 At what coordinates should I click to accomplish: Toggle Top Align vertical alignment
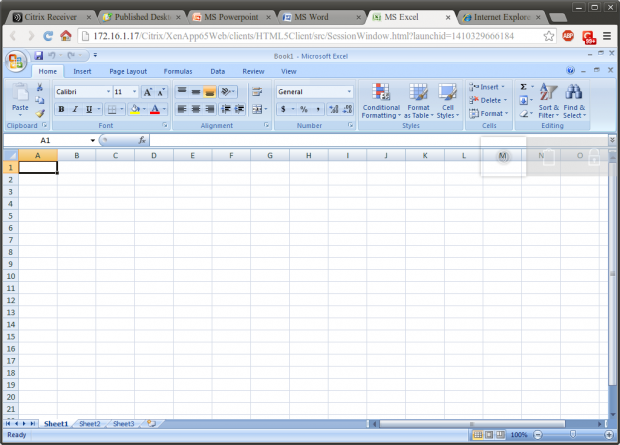[x=182, y=92]
